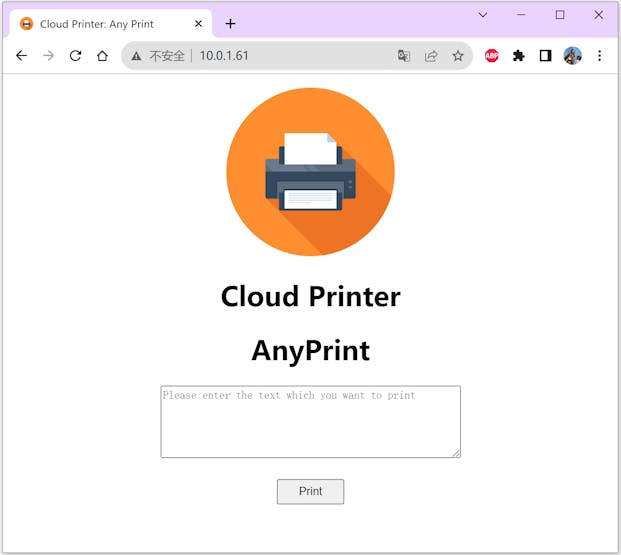
Task: Maximize the browser window
Action: click(560, 15)
